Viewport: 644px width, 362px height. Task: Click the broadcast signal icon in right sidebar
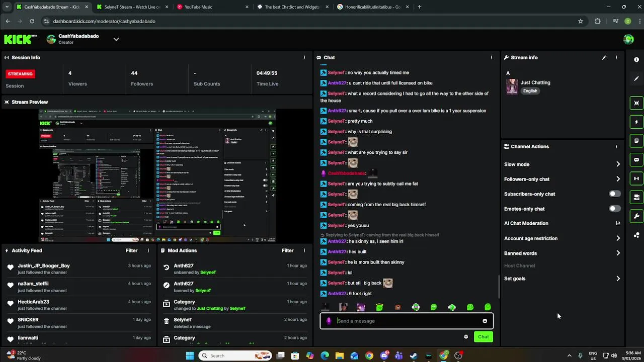coord(636,178)
